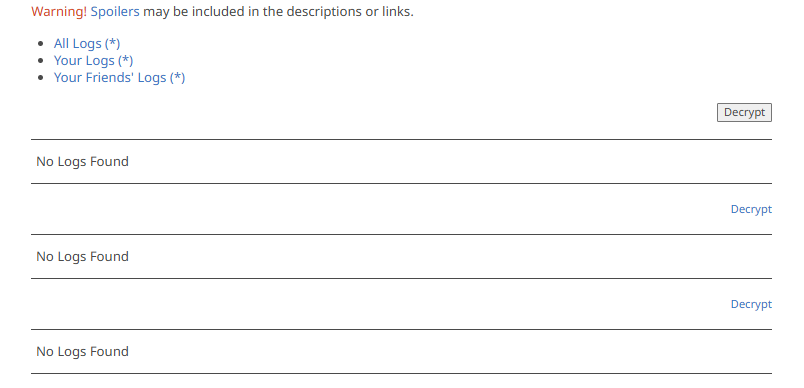Click the bullet beside Your Logs

(x=42, y=61)
